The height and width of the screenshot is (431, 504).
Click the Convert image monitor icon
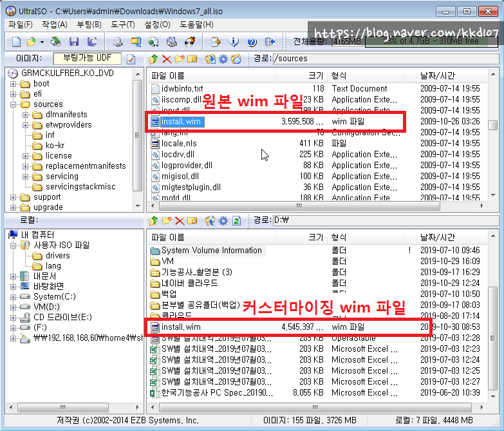(x=136, y=42)
